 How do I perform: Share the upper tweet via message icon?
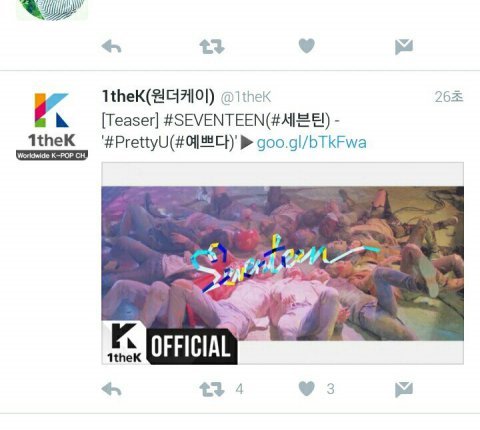[x=404, y=47]
